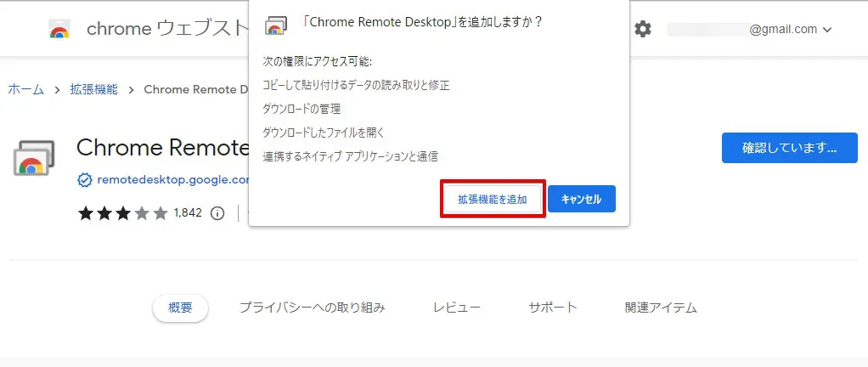Click the verified publisher badge icon
Image resolution: width=868 pixels, height=367 pixels.
coord(84,179)
